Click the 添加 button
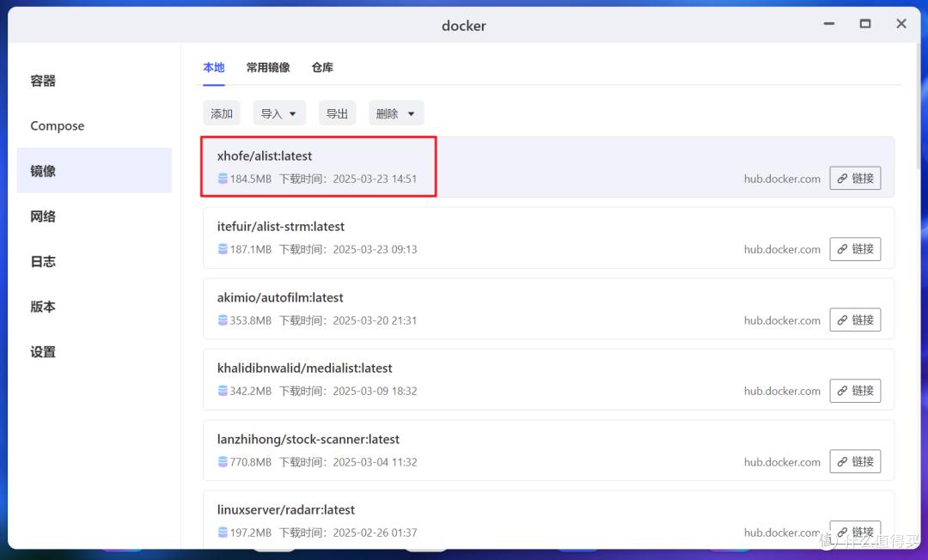 coord(222,113)
